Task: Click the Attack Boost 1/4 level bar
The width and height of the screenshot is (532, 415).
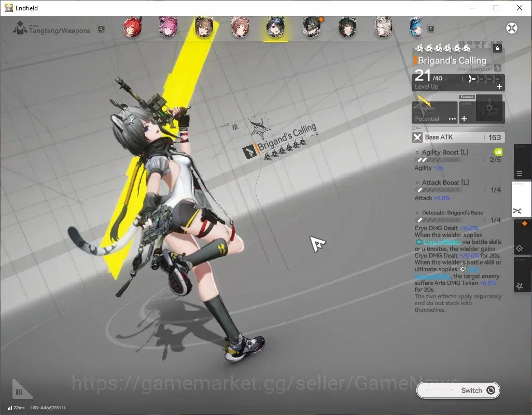Action: [x=439, y=190]
